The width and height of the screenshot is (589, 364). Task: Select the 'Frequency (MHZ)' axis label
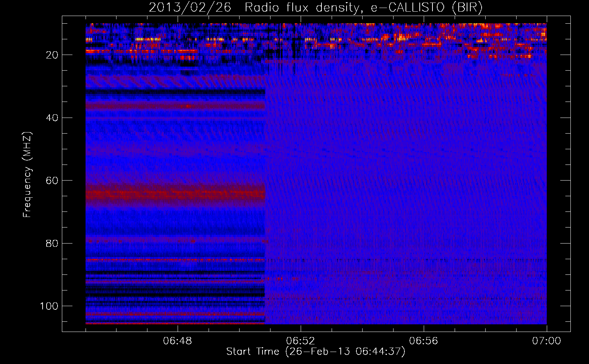coord(27,175)
